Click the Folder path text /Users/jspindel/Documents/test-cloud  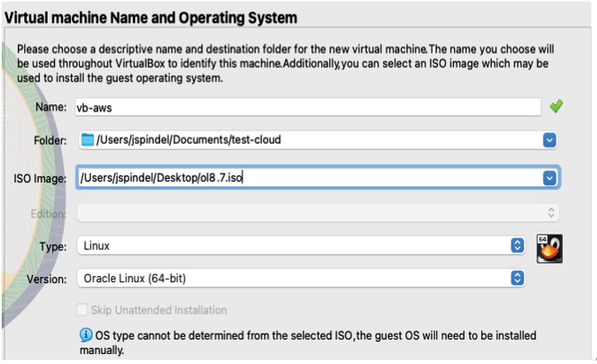click(x=189, y=139)
